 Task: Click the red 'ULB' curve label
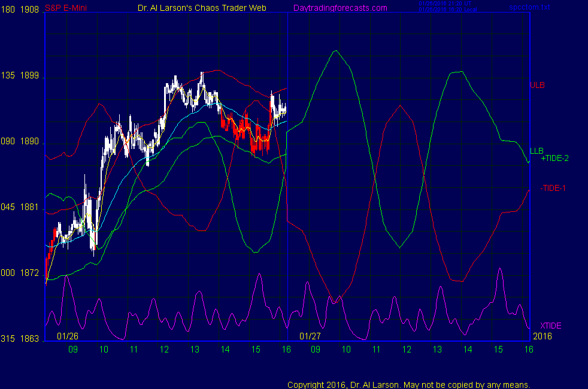coord(537,85)
